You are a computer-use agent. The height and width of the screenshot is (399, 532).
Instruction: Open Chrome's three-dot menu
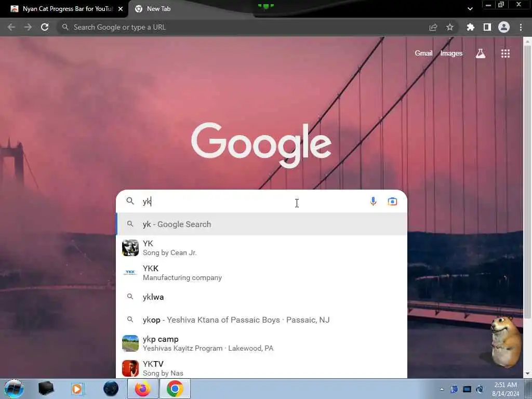521,27
